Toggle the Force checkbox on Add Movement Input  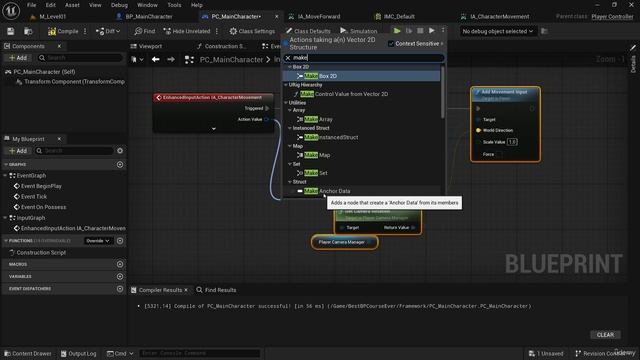(500, 154)
